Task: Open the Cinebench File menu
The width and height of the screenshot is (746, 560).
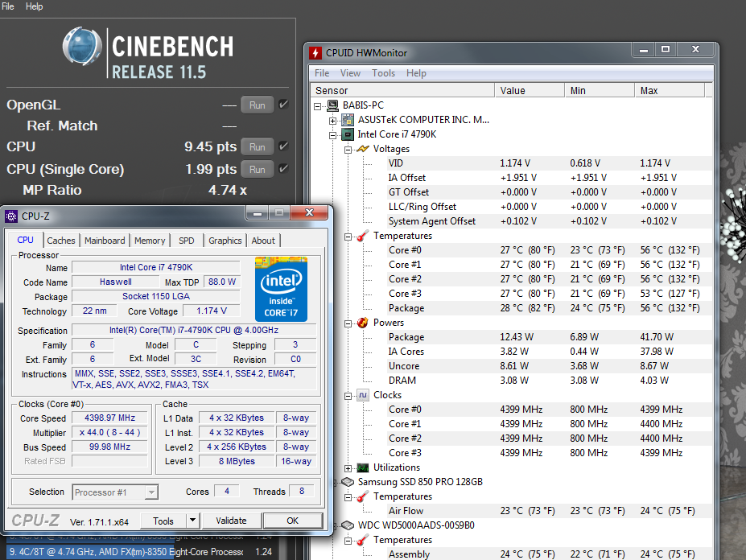Action: point(8,6)
